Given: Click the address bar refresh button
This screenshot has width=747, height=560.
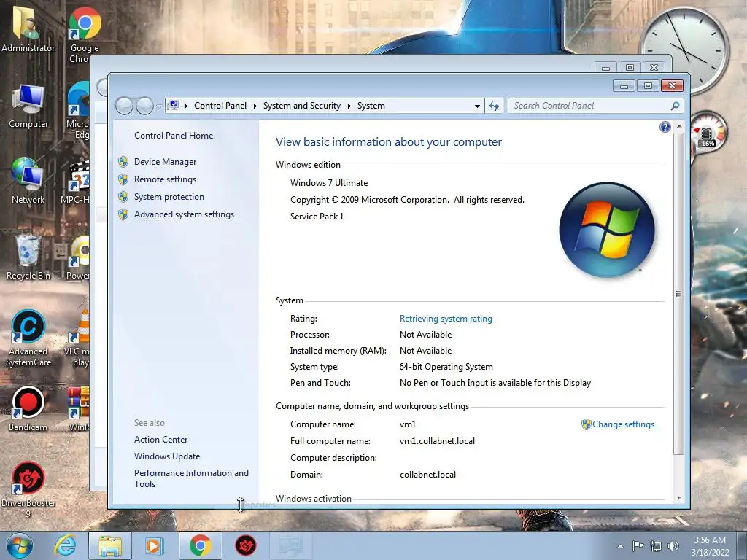Looking at the screenshot, I should 494,106.
